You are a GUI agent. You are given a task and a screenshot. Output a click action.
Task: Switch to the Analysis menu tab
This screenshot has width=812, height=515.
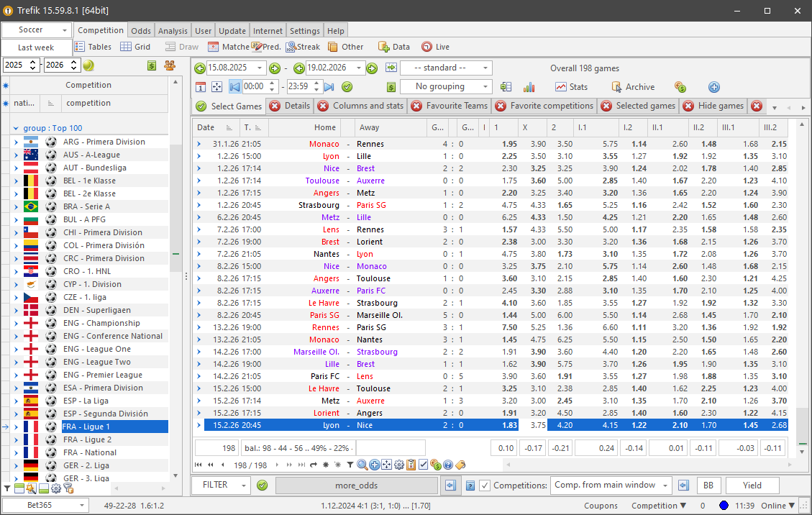pyautogui.click(x=173, y=31)
